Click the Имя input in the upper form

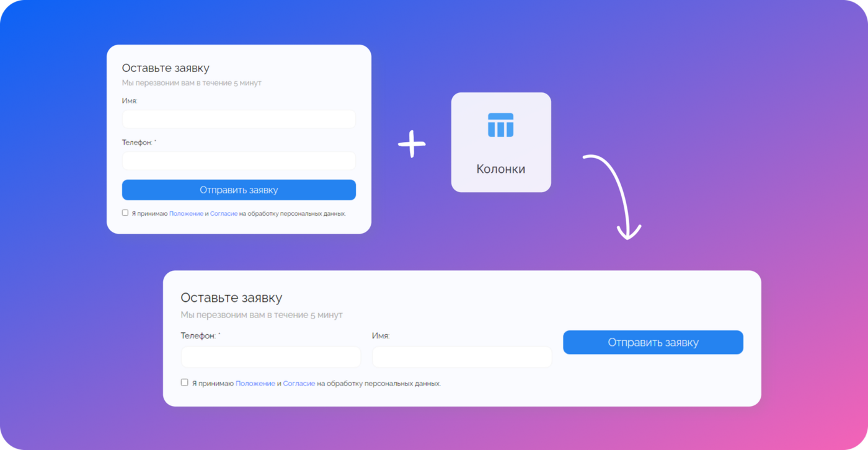239,119
